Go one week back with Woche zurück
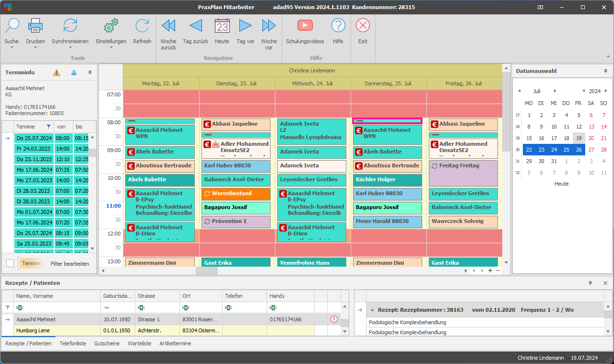The image size is (614, 364). (168, 25)
